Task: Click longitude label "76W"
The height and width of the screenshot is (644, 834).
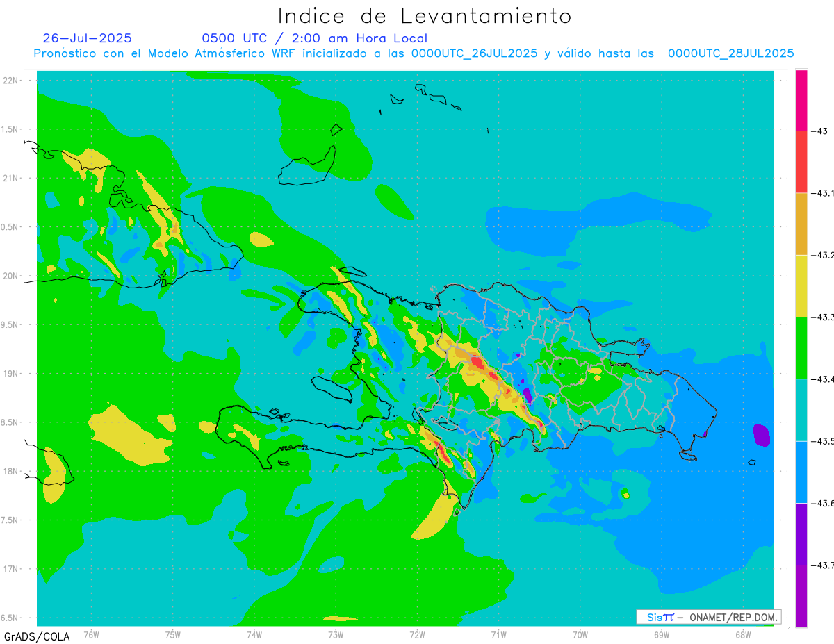Action: click(x=91, y=634)
